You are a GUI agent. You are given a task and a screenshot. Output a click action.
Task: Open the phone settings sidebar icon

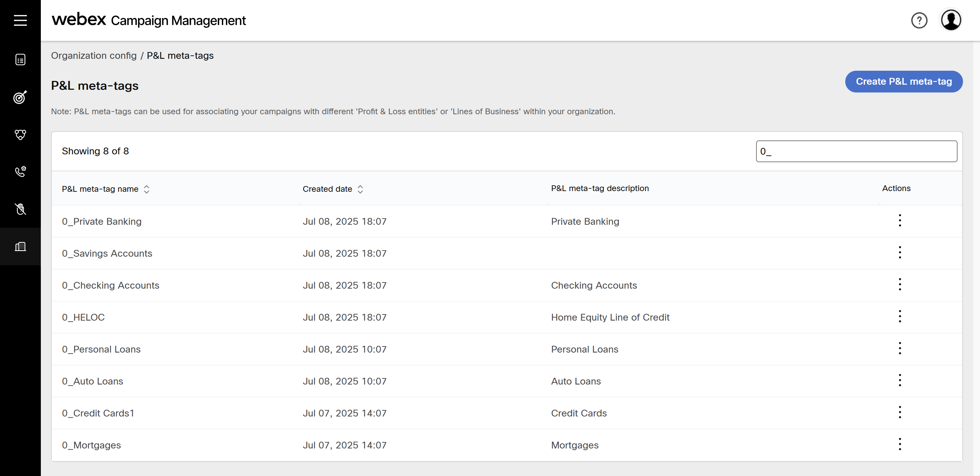[x=20, y=171]
